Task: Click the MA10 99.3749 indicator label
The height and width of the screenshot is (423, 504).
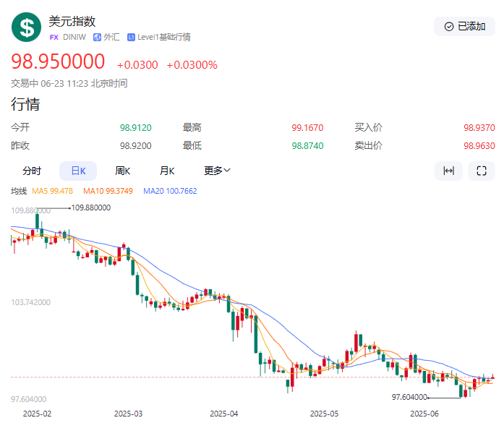Action: point(108,191)
